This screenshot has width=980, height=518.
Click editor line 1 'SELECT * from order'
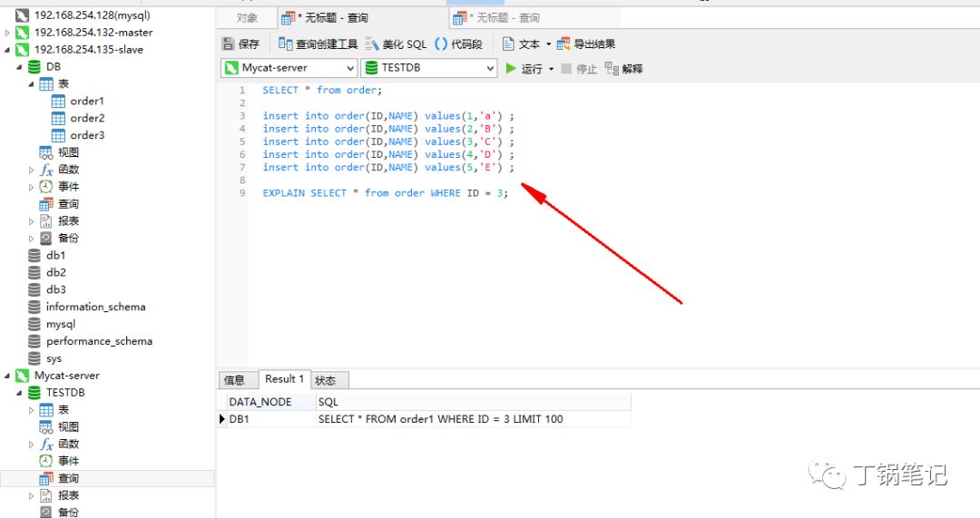point(322,90)
